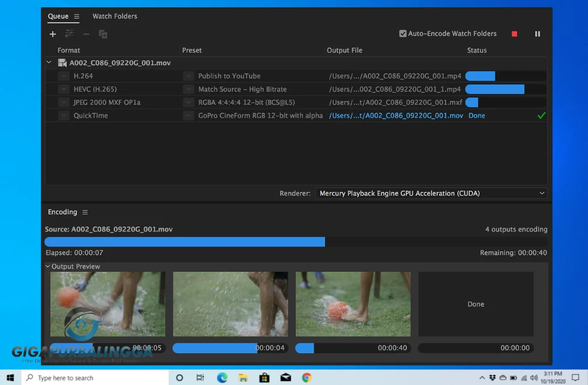Open the QuickTime output file .mov link

[396, 115]
